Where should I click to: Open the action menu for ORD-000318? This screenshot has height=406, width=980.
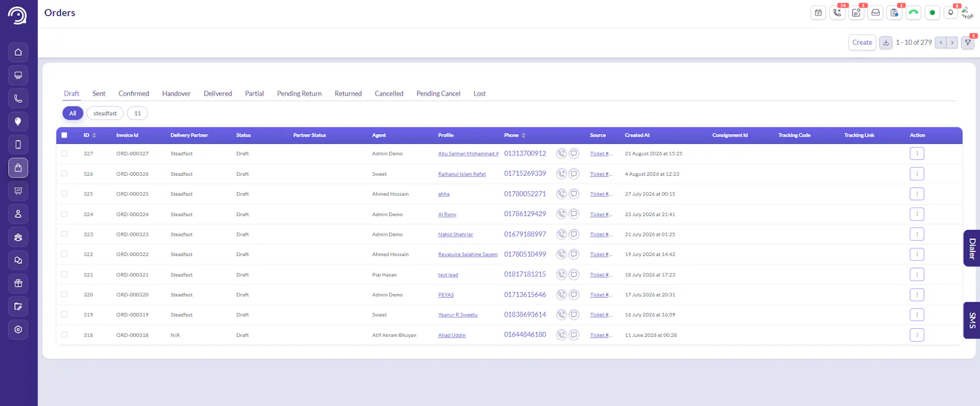[917, 335]
